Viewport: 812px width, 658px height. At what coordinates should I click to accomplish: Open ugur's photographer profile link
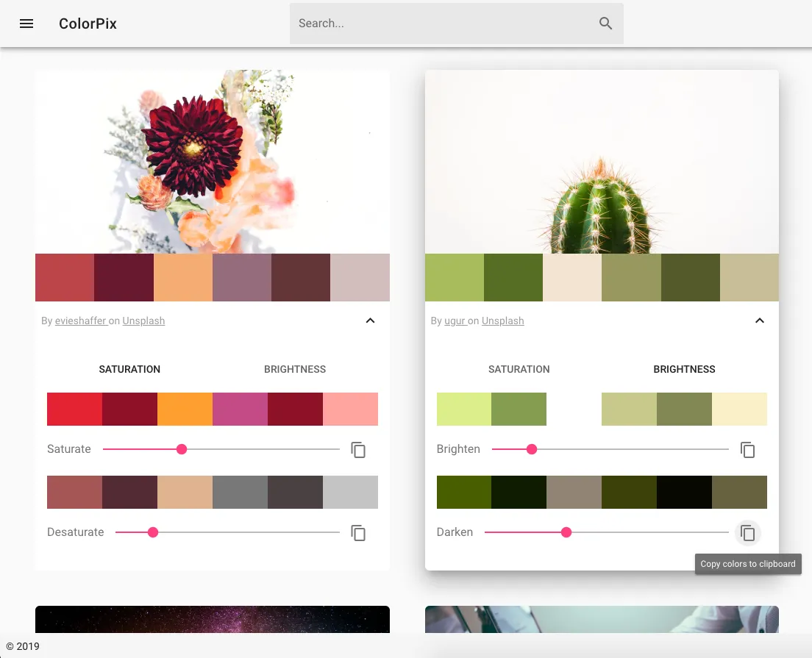[455, 321]
